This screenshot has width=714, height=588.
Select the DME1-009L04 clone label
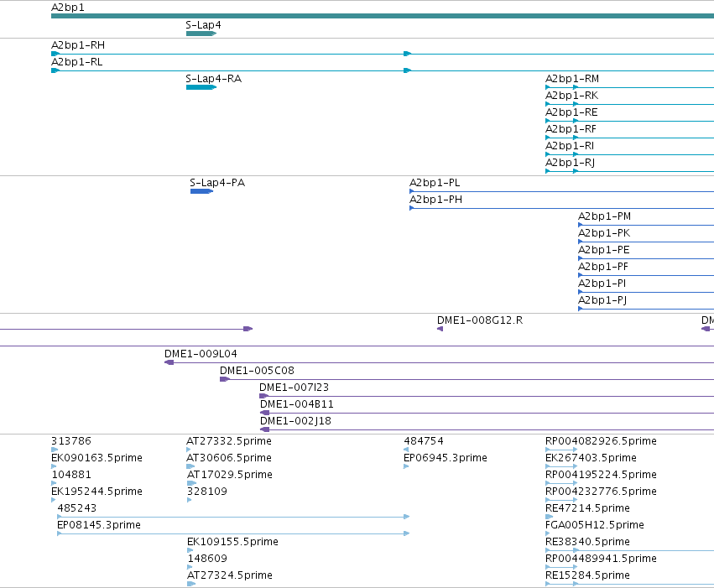click(201, 354)
